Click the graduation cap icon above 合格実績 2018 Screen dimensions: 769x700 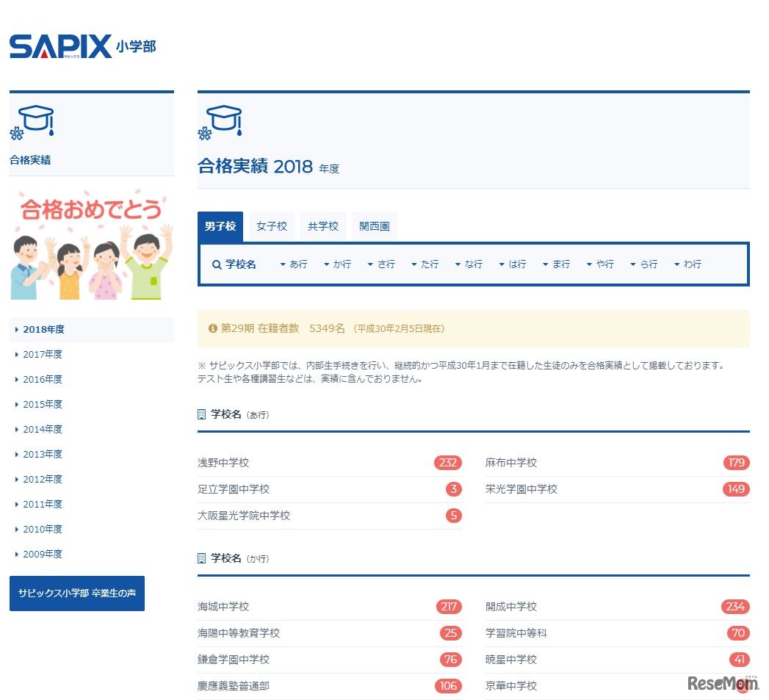tap(223, 120)
